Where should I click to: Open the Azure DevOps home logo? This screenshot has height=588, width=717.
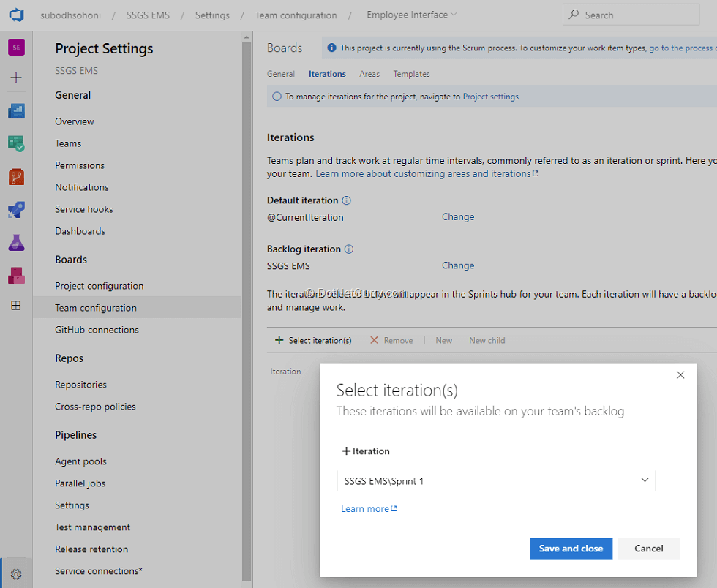coord(16,15)
